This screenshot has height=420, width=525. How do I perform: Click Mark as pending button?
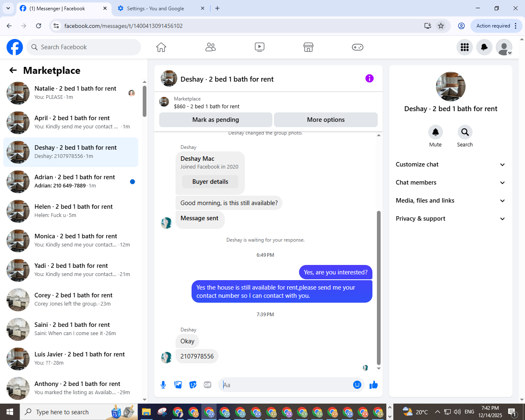(x=216, y=120)
